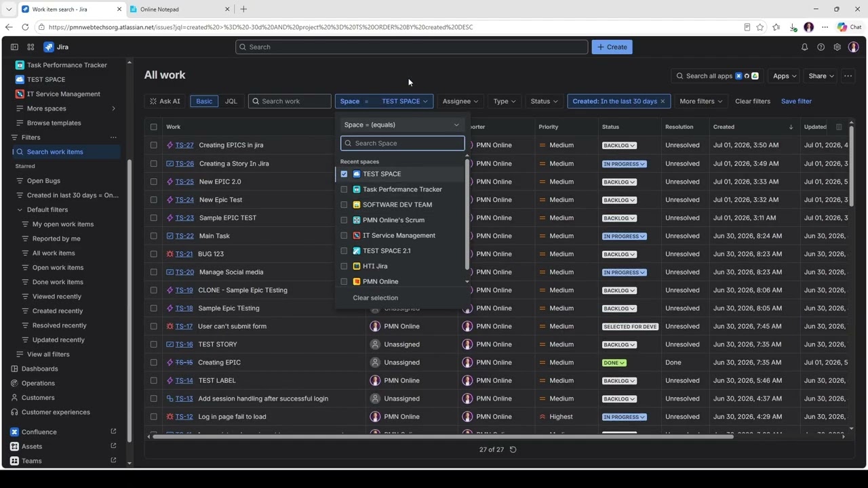Open the three-dot more actions menu beside Share
The width and height of the screenshot is (868, 488).
point(848,76)
